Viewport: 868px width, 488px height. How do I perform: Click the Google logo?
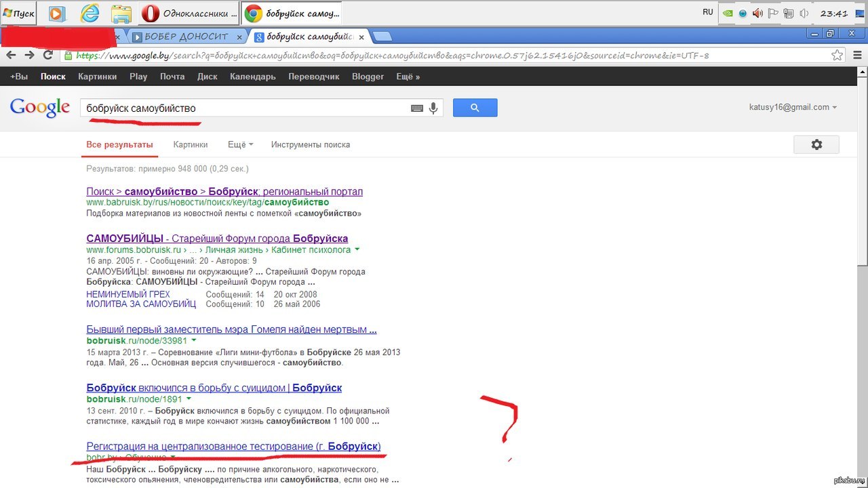pos(40,108)
